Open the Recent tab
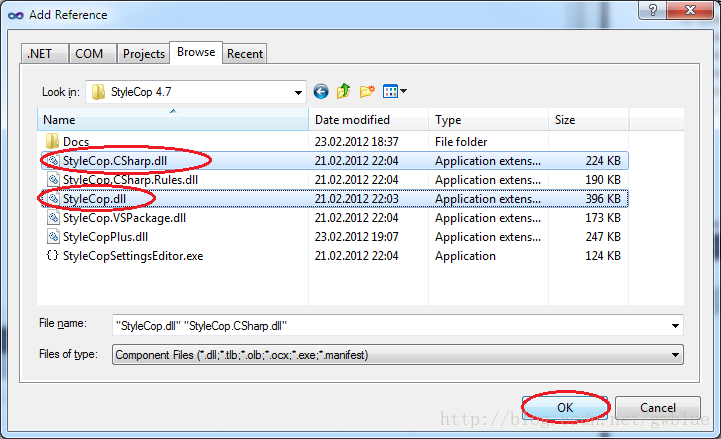 point(245,54)
